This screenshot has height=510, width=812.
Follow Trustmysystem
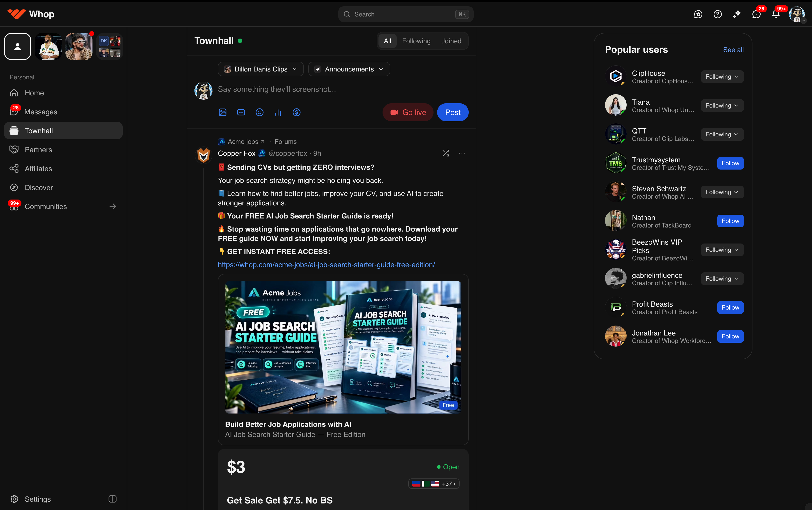(x=730, y=163)
